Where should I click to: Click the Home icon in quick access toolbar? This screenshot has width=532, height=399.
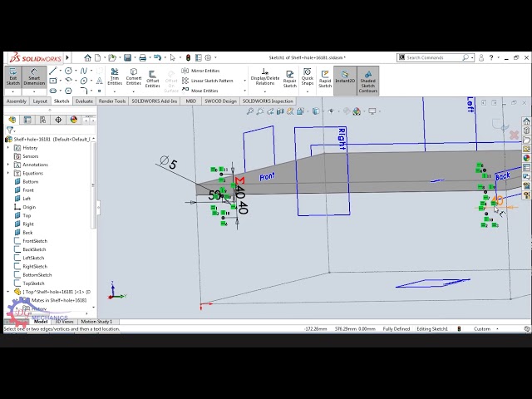tap(87, 57)
